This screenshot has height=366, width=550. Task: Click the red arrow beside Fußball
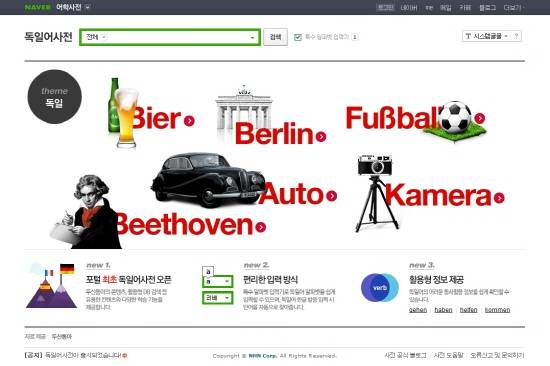(x=479, y=118)
